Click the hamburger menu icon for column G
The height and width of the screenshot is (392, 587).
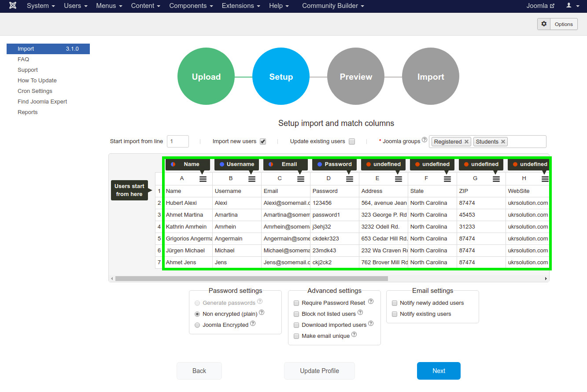[496, 179]
